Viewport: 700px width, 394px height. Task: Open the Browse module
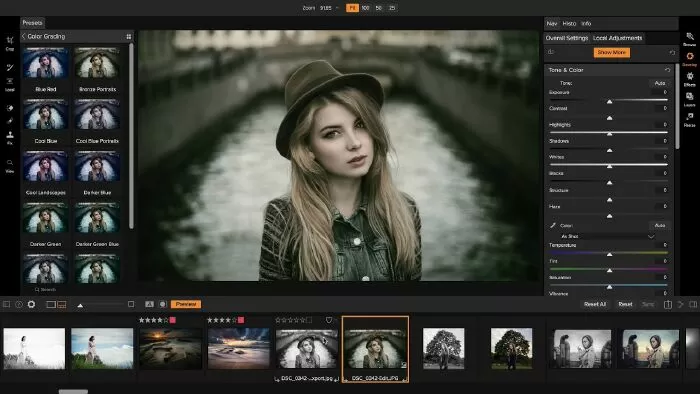pyautogui.click(x=689, y=39)
